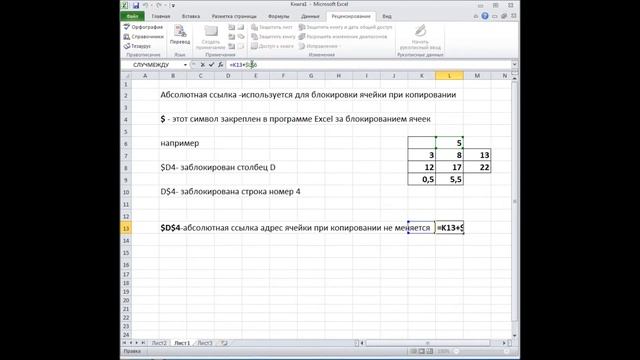Select row 6 header

tap(126, 143)
